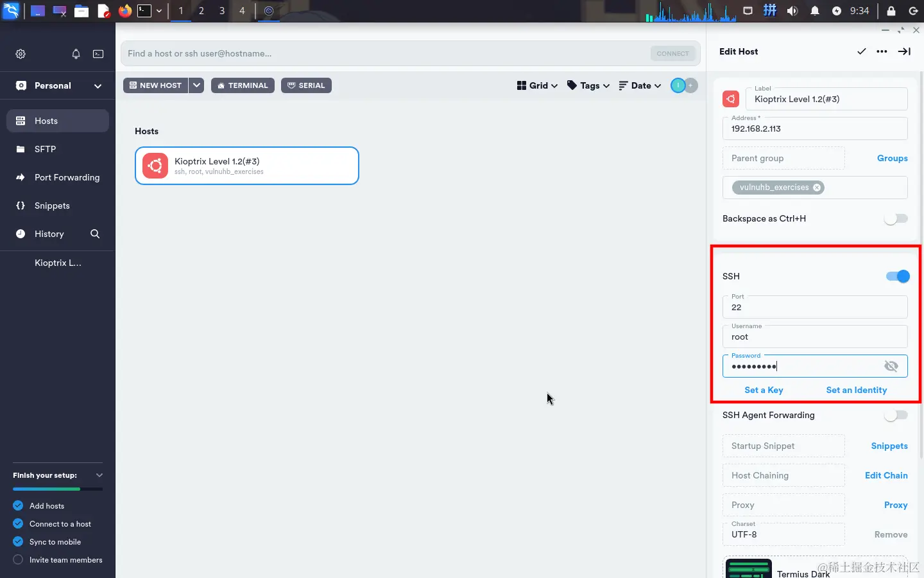The width and height of the screenshot is (924, 578).
Task: Open the Snippets section
Action: (x=58, y=206)
